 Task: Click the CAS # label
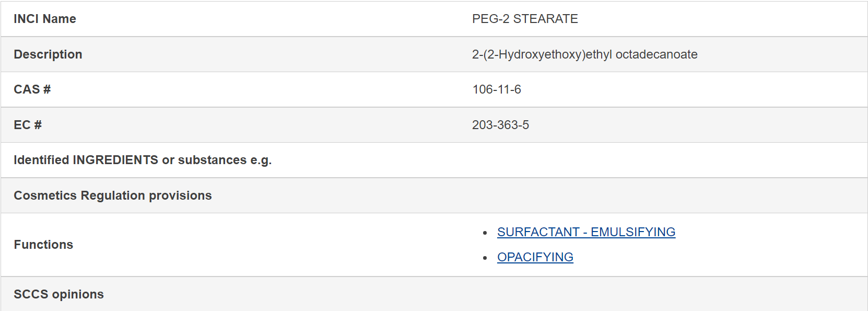(32, 89)
